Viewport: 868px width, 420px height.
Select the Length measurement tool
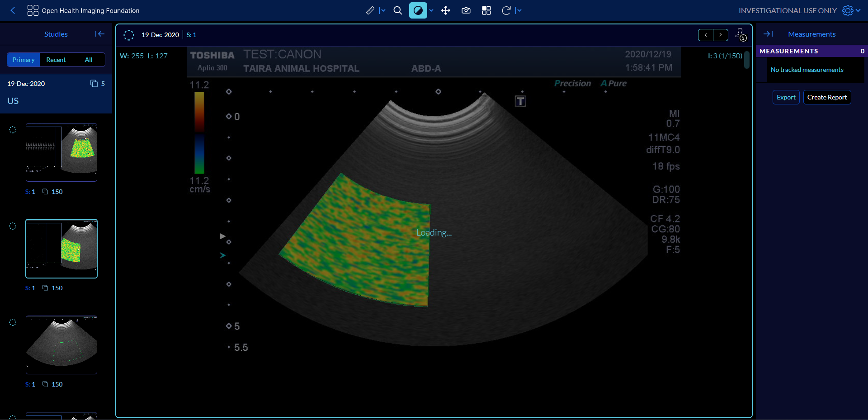tap(370, 10)
